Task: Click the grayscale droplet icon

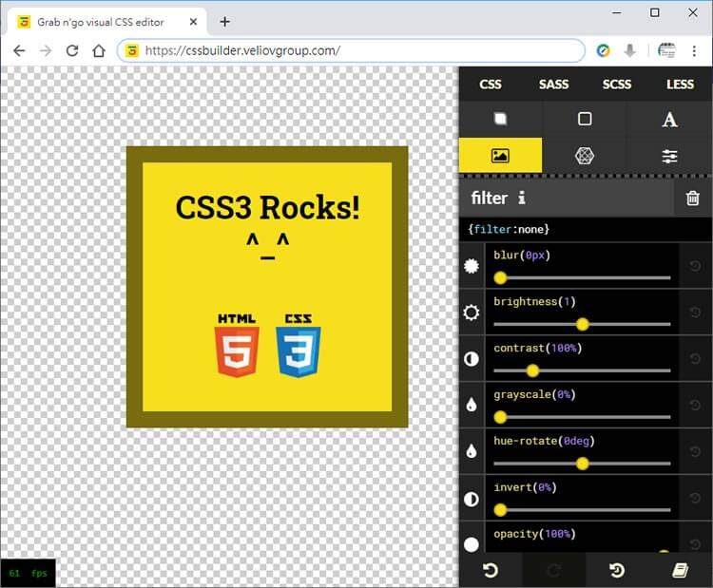Action: (472, 405)
